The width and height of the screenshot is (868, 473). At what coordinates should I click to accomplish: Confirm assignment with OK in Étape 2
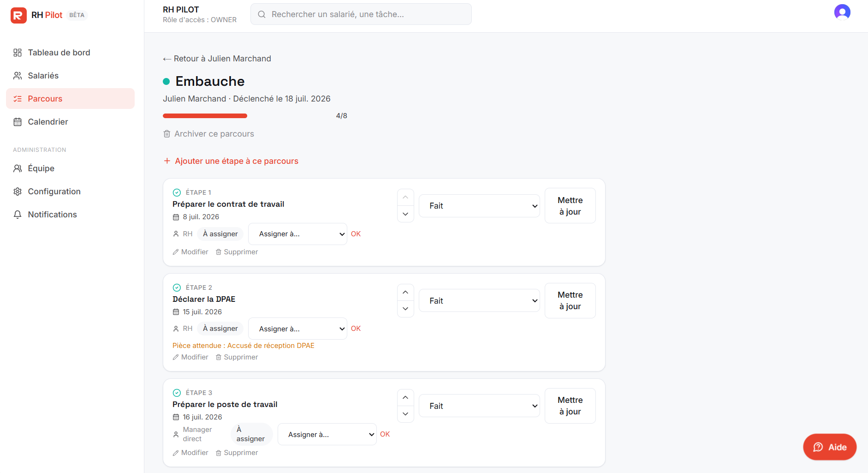(x=356, y=329)
